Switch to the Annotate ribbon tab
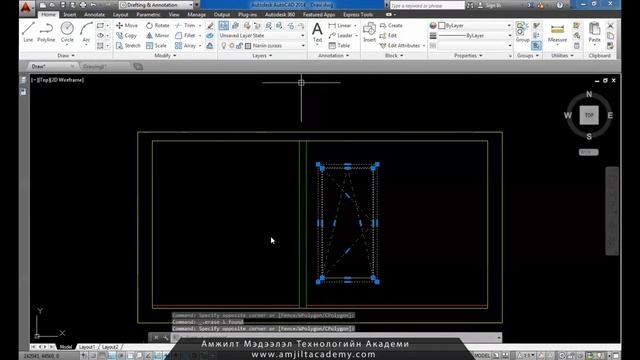The height and width of the screenshot is (360, 640). (94, 15)
